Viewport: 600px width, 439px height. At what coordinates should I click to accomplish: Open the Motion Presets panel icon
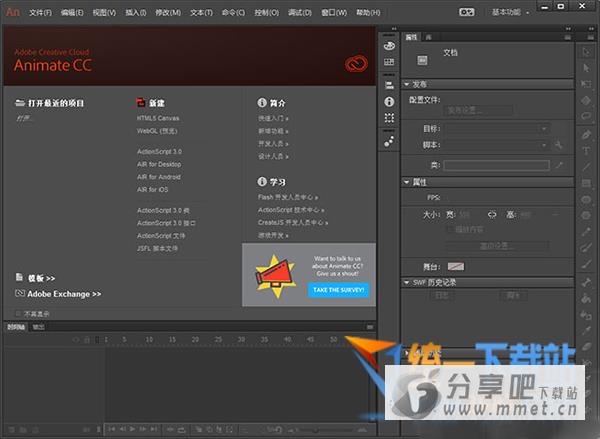coord(389,141)
